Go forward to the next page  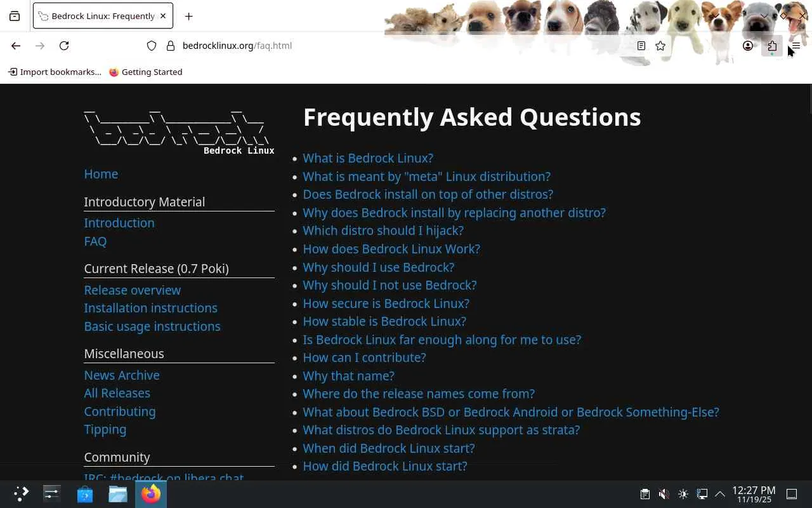point(40,46)
